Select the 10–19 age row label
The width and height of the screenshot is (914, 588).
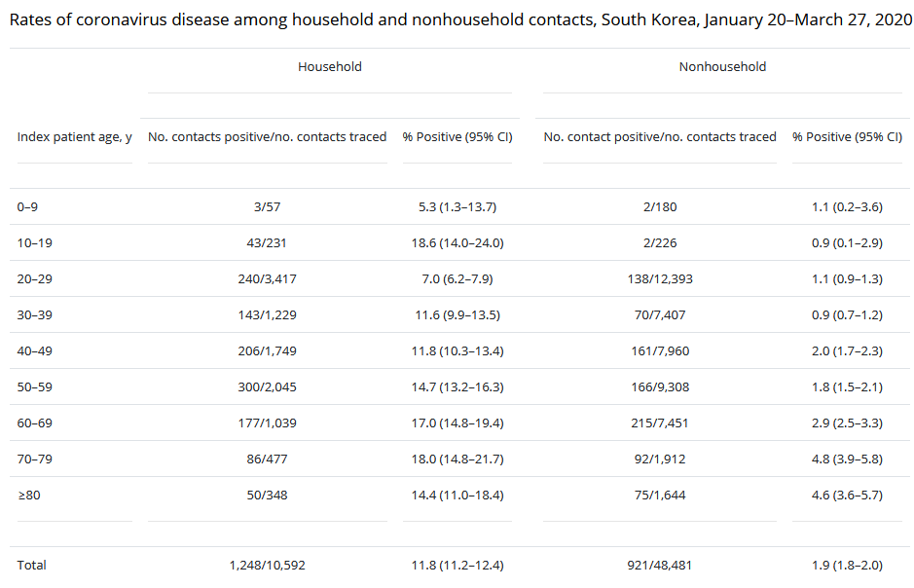click(x=35, y=243)
